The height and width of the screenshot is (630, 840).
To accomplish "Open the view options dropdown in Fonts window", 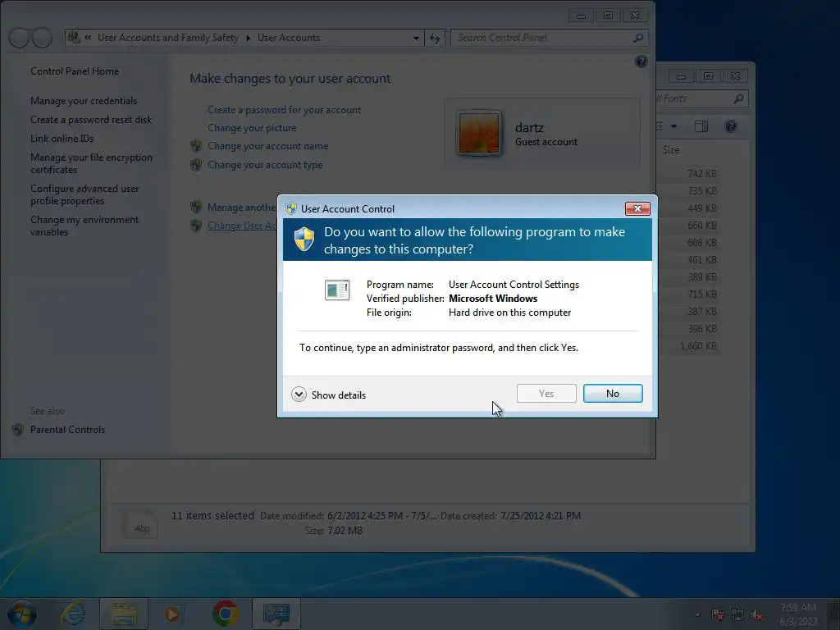I will pyautogui.click(x=674, y=126).
